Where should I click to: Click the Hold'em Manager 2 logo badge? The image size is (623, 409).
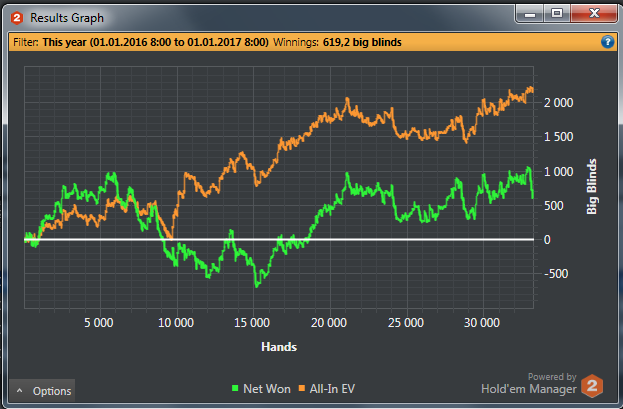click(593, 386)
